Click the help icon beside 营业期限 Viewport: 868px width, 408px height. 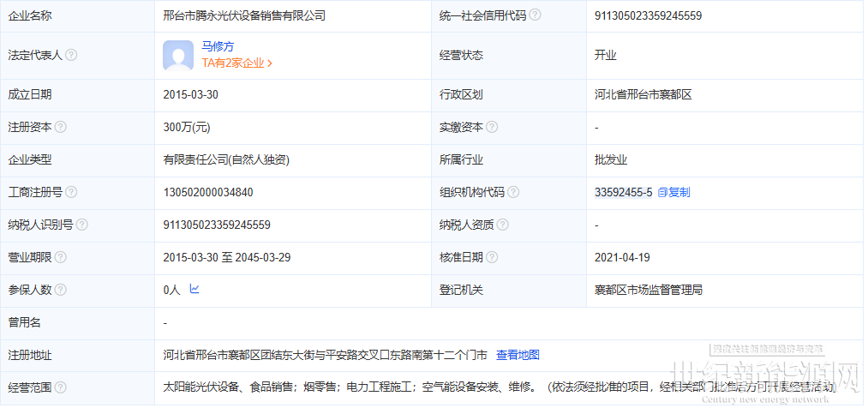60,257
